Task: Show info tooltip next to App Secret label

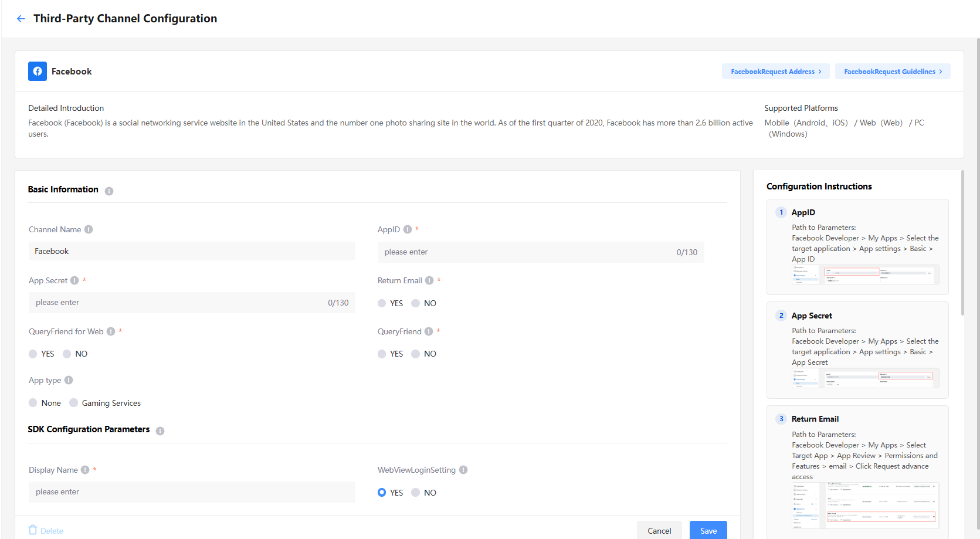Action: [74, 280]
